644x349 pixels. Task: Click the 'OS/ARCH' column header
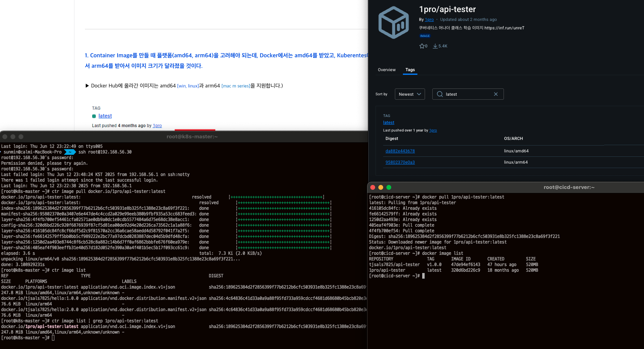click(x=514, y=139)
